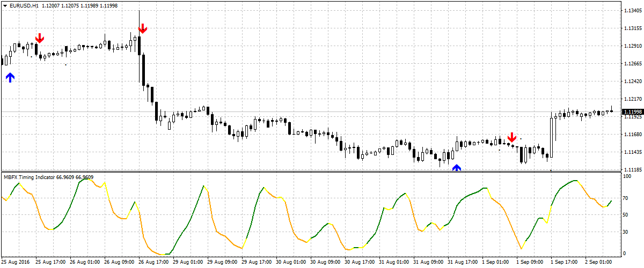Screen dimensions: 644x268
Task: Click price level 1.12170 on axis
Action: pyautogui.click(x=633, y=99)
